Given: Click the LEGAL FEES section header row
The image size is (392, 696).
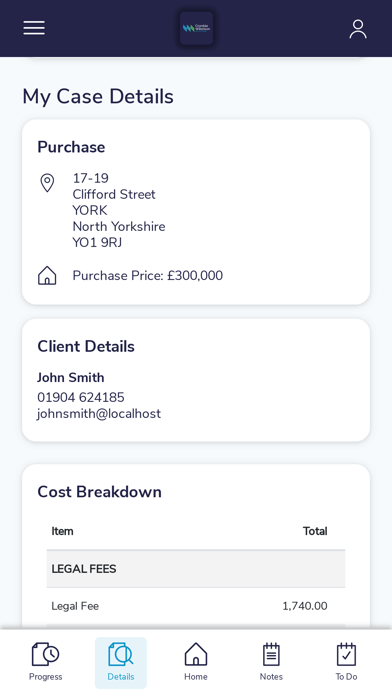Looking at the screenshot, I should pos(196,569).
